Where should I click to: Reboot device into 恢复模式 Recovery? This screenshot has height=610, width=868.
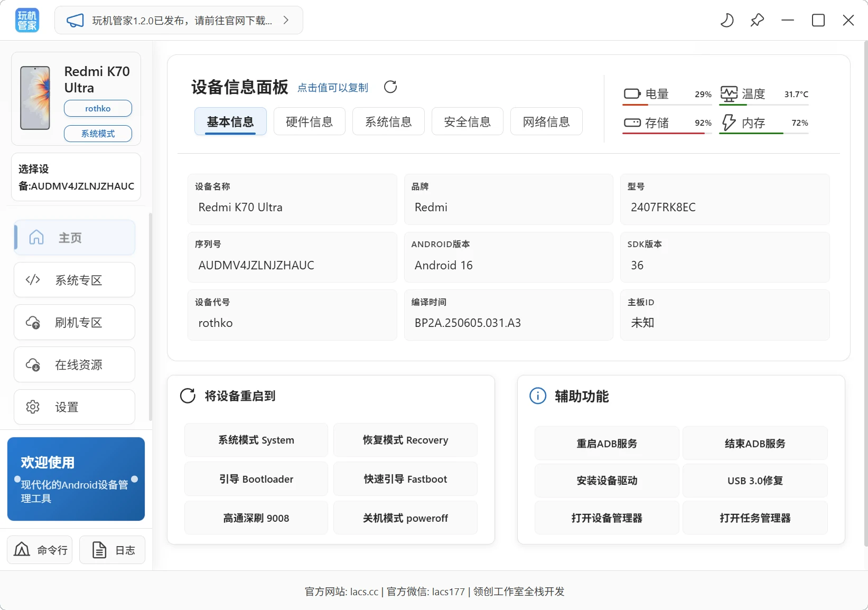pos(405,439)
